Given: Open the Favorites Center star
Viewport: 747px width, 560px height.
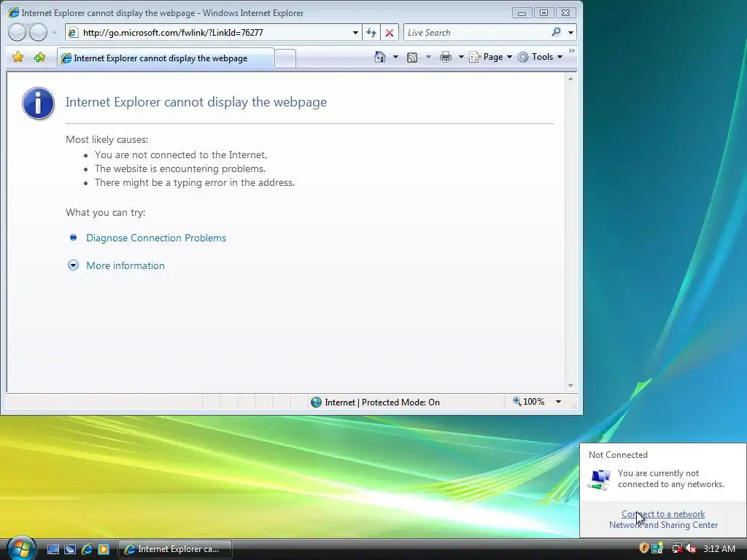Looking at the screenshot, I should click(x=18, y=58).
